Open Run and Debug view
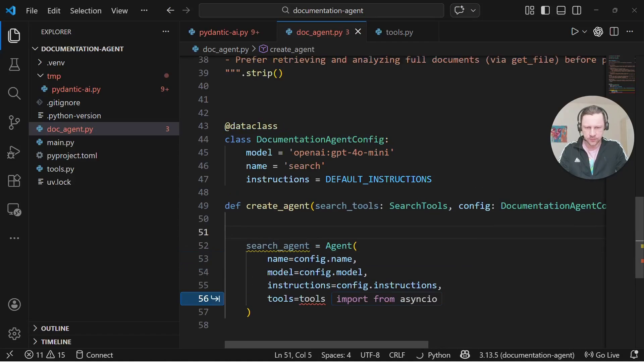644x362 pixels. 14,152
